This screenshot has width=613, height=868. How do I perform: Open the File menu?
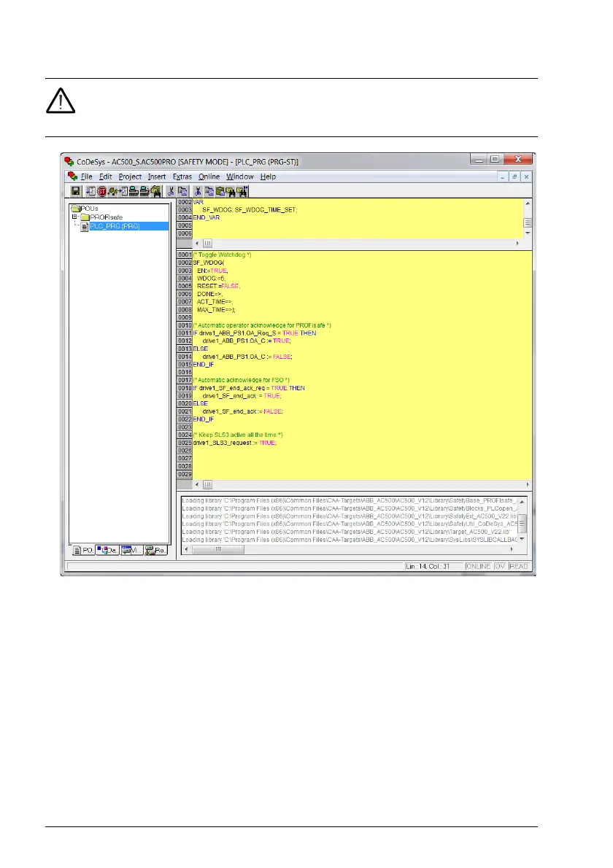[x=86, y=177]
